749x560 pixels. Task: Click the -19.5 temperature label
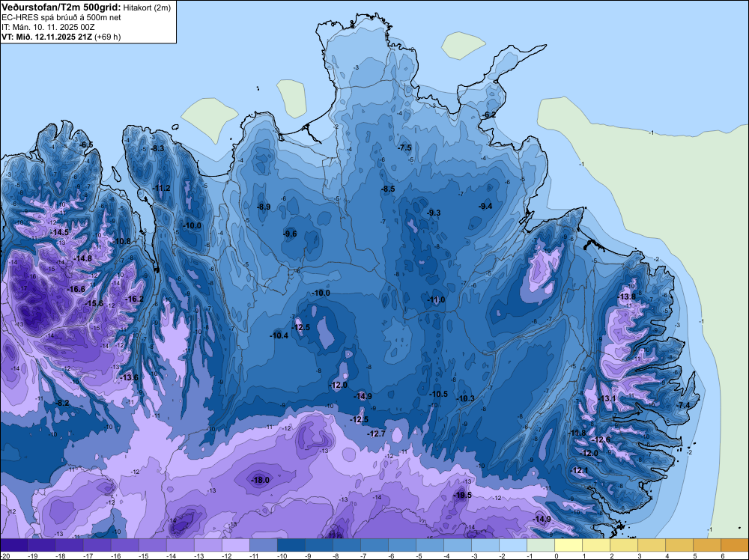click(x=462, y=495)
